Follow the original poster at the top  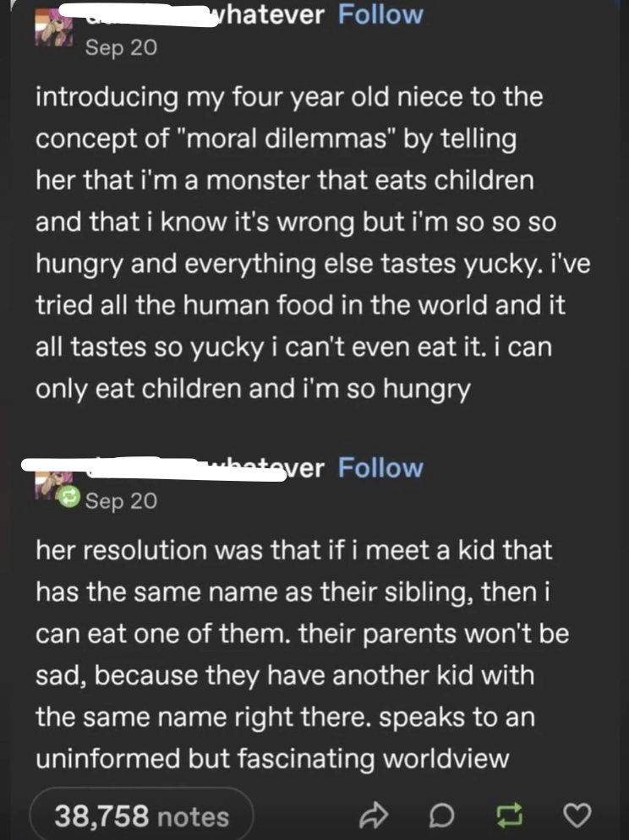click(380, 14)
